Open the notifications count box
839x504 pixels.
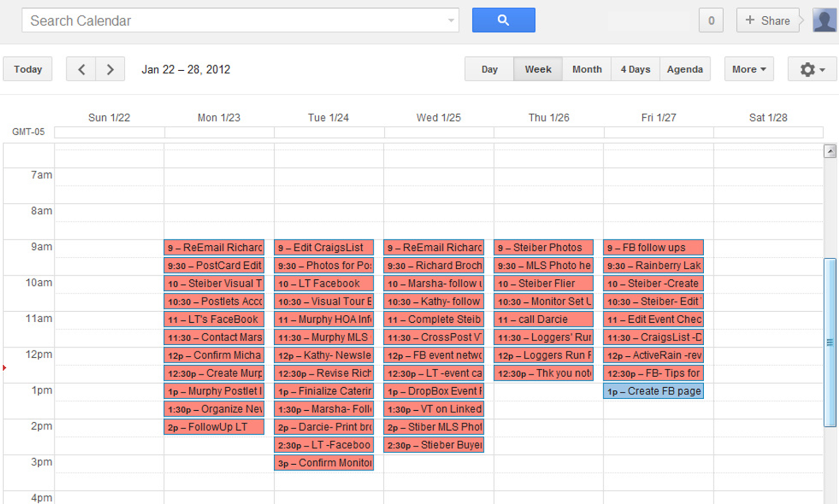(711, 20)
